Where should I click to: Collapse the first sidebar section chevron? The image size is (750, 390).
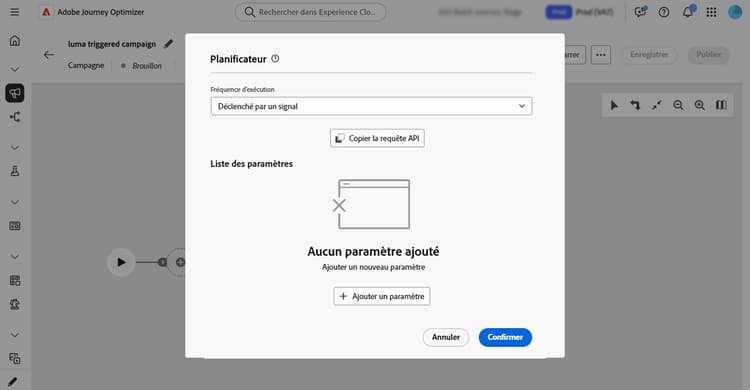15,69
